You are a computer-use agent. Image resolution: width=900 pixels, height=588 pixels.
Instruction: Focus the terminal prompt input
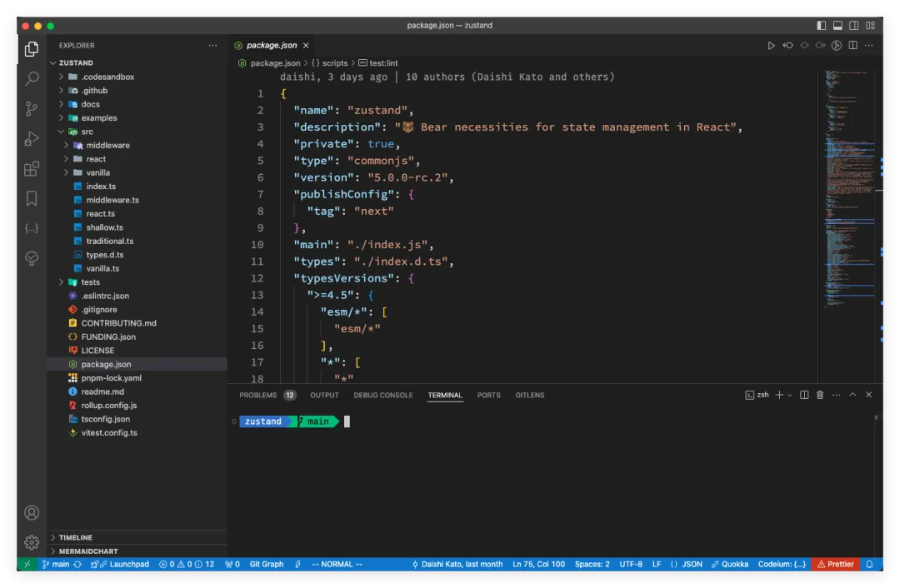[x=347, y=421]
